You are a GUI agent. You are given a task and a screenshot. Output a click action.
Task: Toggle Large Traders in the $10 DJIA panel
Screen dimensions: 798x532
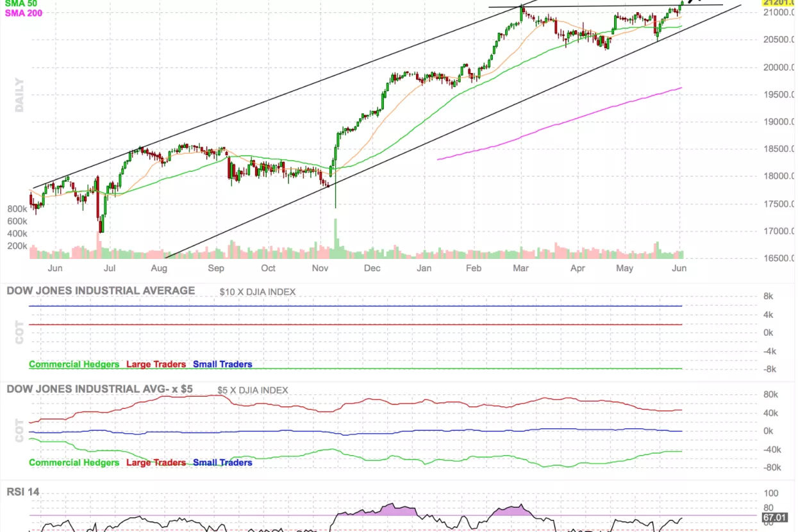click(156, 364)
